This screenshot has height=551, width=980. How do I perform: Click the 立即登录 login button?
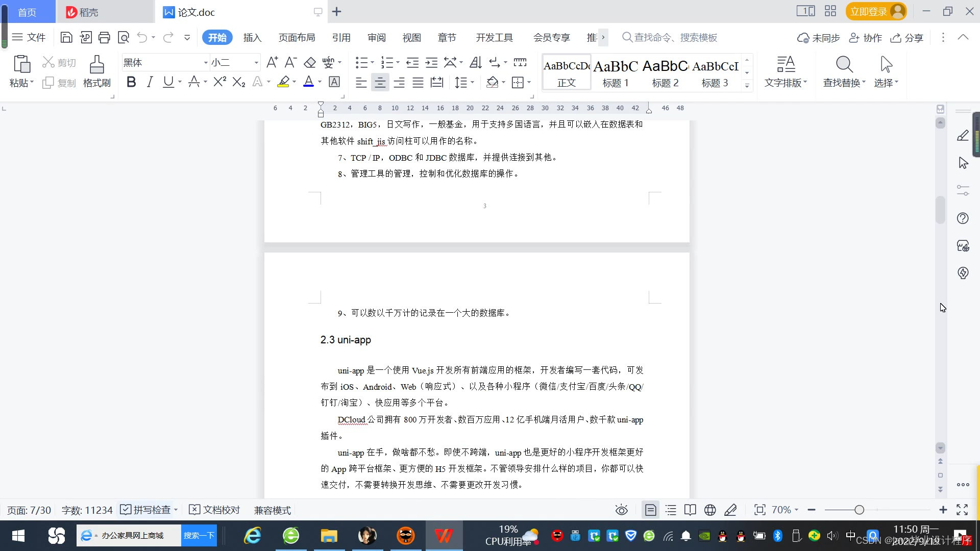[x=868, y=11]
